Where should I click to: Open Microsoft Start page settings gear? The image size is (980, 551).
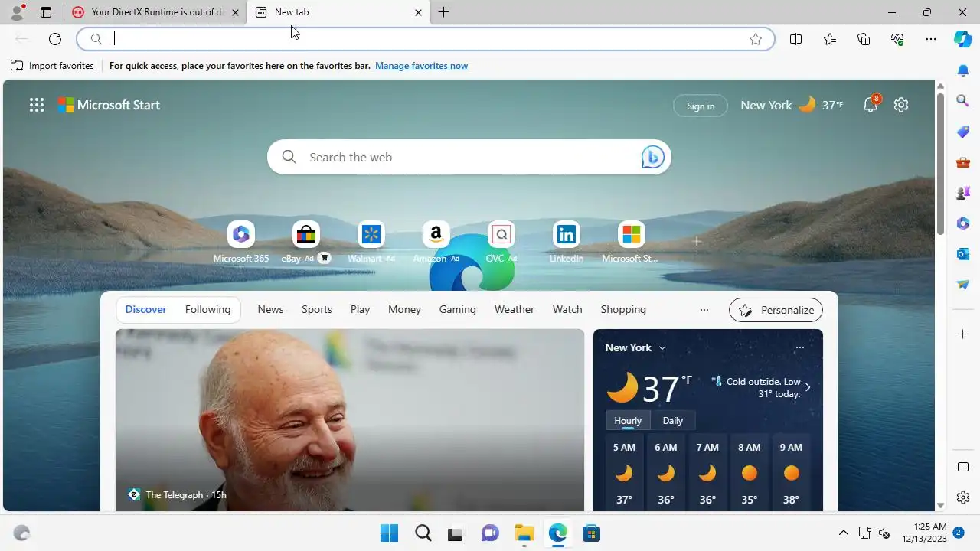[901, 105]
